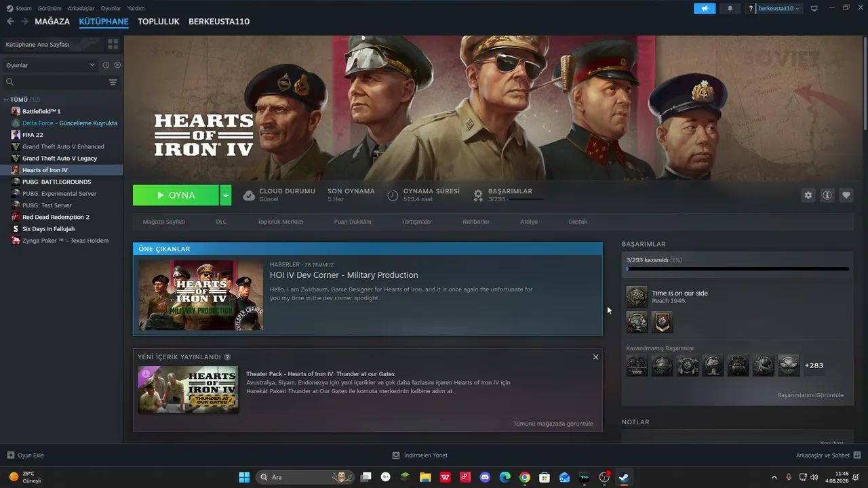Click Tümünü mağazada görüntüle
This screenshot has width=868, height=488.
tap(553, 424)
